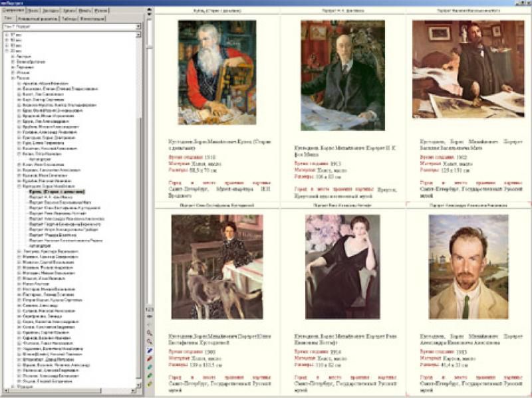Click the woman in black dress portrait

pyautogui.click(x=341, y=266)
